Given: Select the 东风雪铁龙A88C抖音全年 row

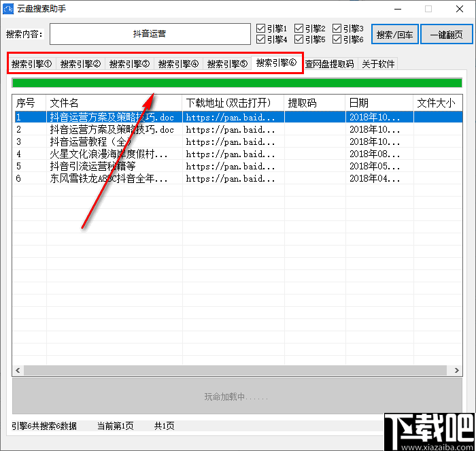Looking at the screenshot, I should 238,178.
